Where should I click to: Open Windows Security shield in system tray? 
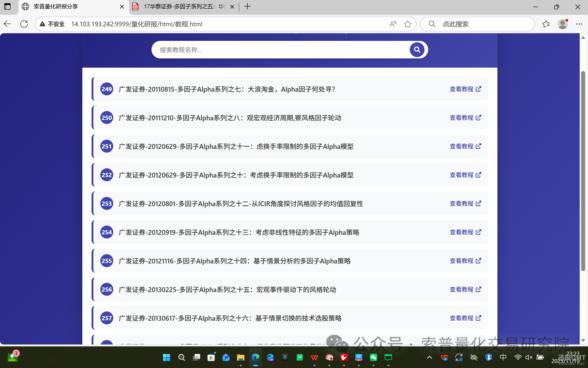(x=489, y=357)
